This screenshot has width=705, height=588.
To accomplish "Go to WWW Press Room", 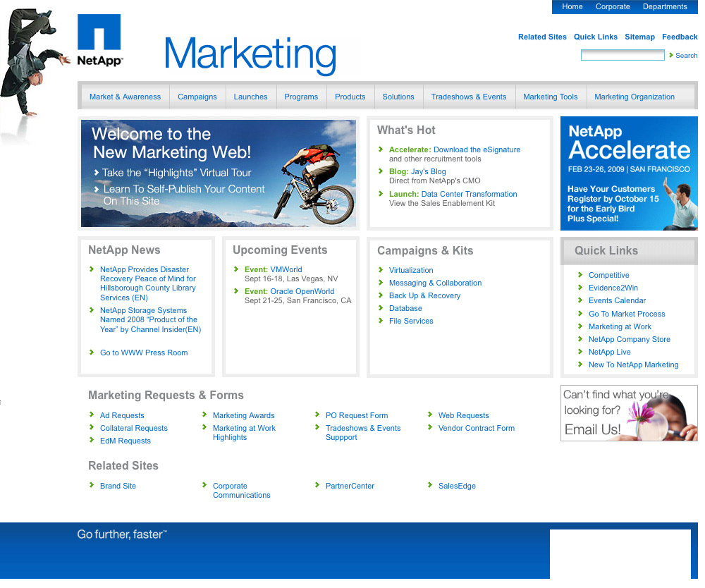I will [144, 353].
